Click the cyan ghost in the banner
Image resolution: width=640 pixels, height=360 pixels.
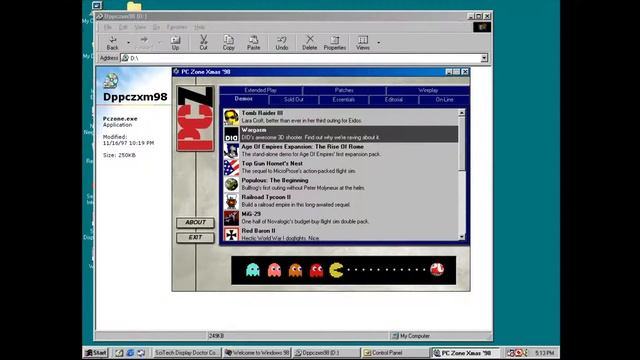tap(253, 270)
